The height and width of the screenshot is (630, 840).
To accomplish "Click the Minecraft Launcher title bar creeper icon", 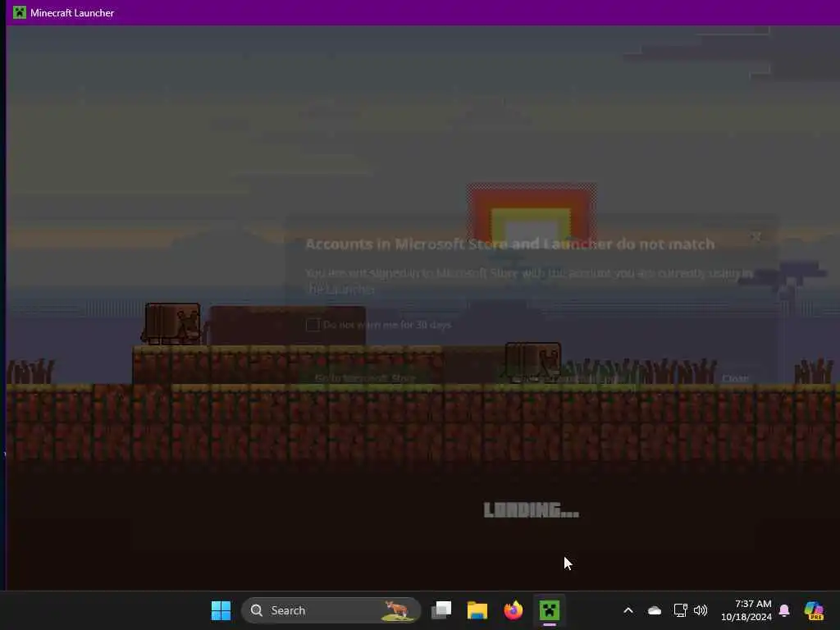I will tap(20, 12).
